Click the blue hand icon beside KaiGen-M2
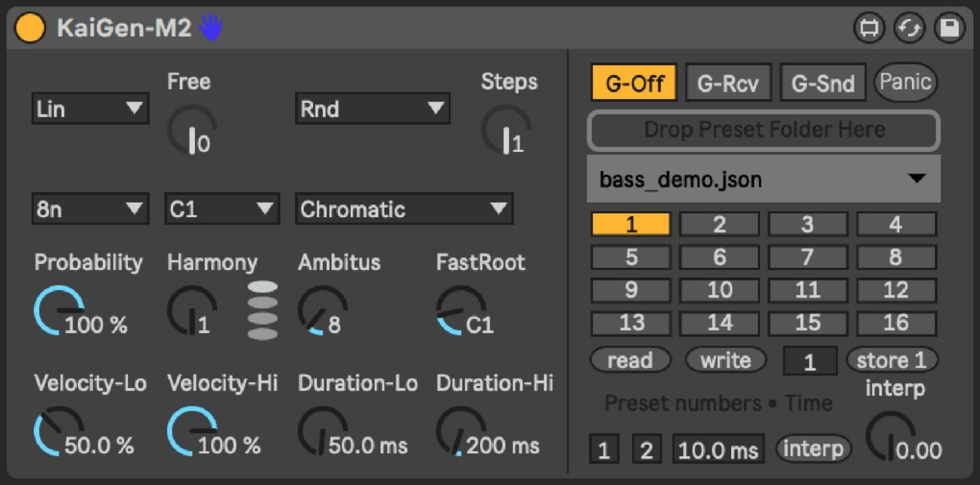Viewport: 980px width, 485px height. (x=211, y=28)
